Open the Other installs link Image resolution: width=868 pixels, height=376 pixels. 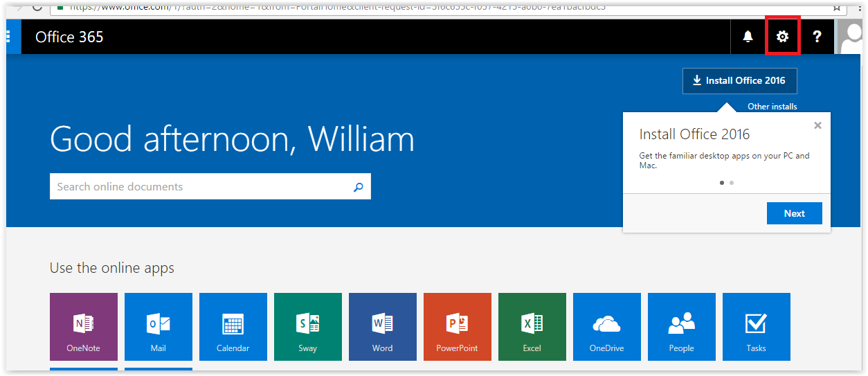pos(772,107)
